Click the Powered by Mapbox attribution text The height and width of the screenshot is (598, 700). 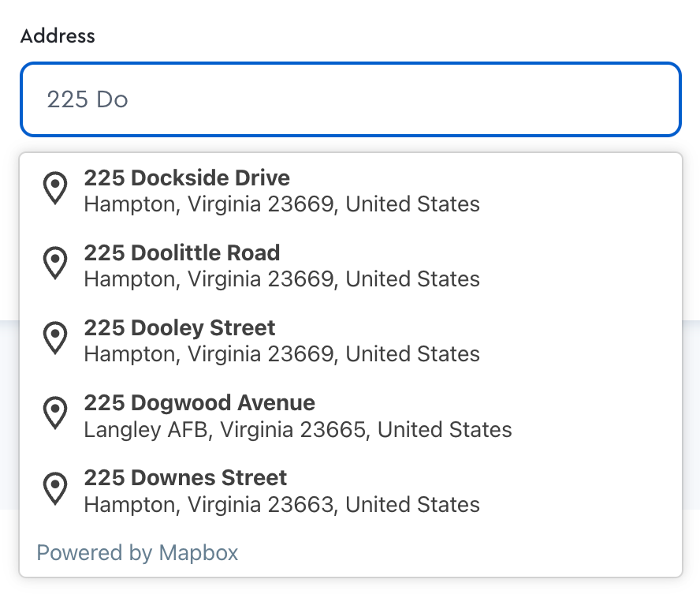(137, 553)
